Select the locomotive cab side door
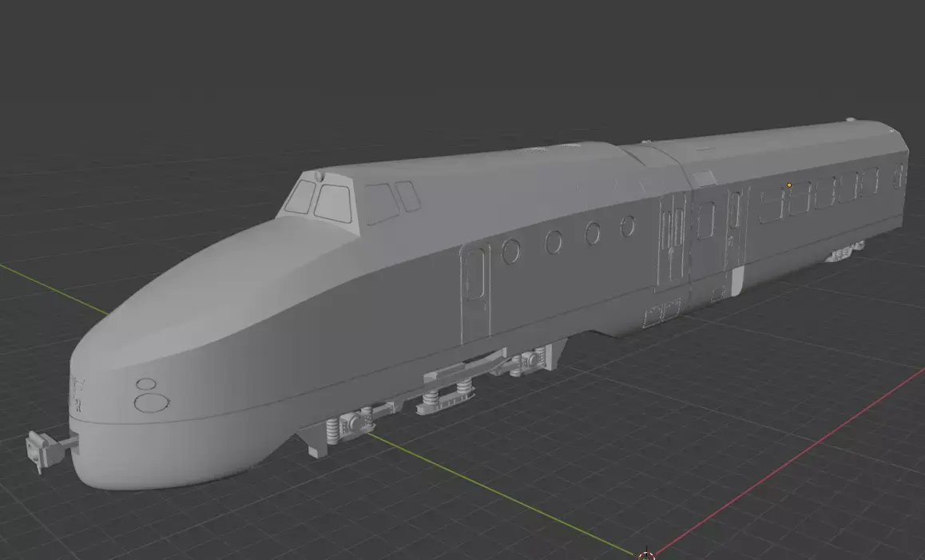925x560 pixels. click(x=475, y=292)
